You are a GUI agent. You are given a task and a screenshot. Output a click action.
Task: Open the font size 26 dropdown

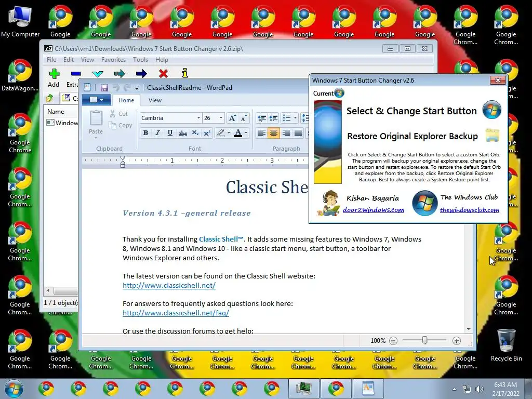[221, 118]
